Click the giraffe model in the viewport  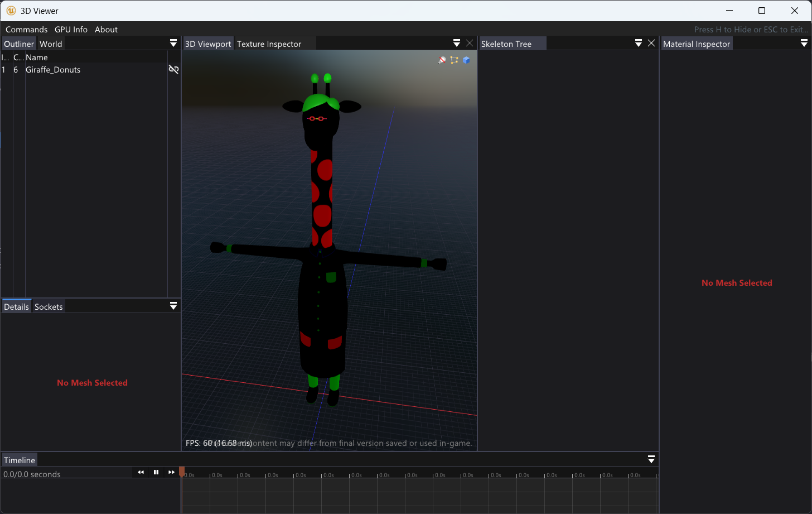pyautogui.click(x=323, y=240)
